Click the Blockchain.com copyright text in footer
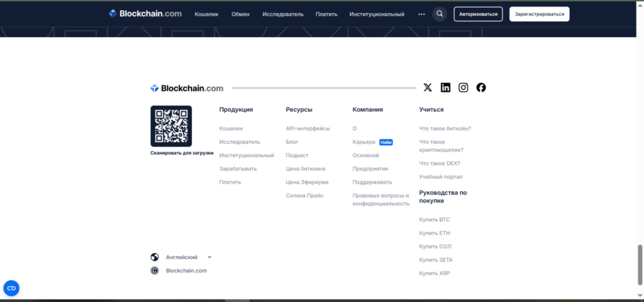Screen dimensions: 644x302 [186, 271]
